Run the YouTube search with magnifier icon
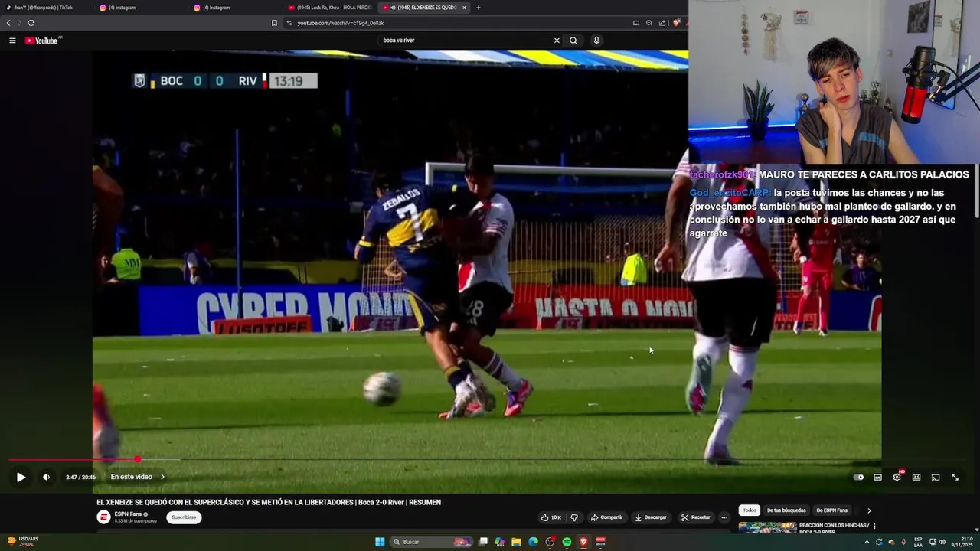 [x=573, y=41]
